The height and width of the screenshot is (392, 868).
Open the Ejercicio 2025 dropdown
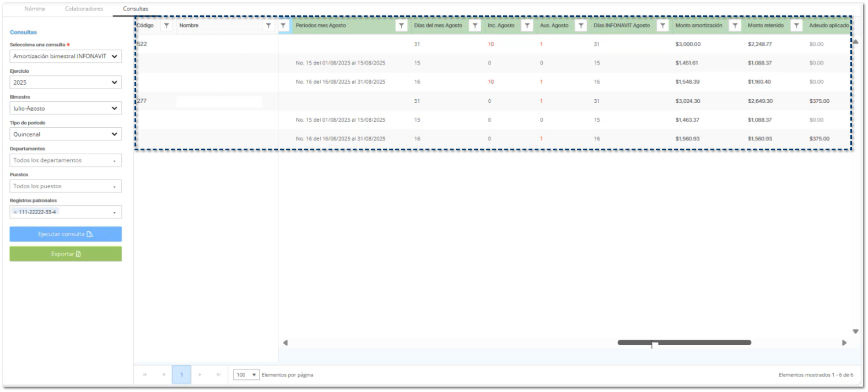(66, 82)
